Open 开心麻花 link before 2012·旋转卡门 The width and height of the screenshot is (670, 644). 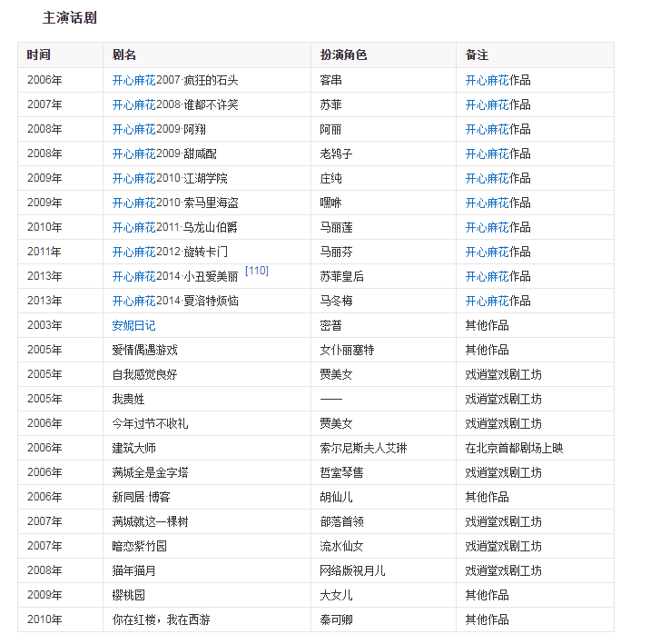coord(133,252)
